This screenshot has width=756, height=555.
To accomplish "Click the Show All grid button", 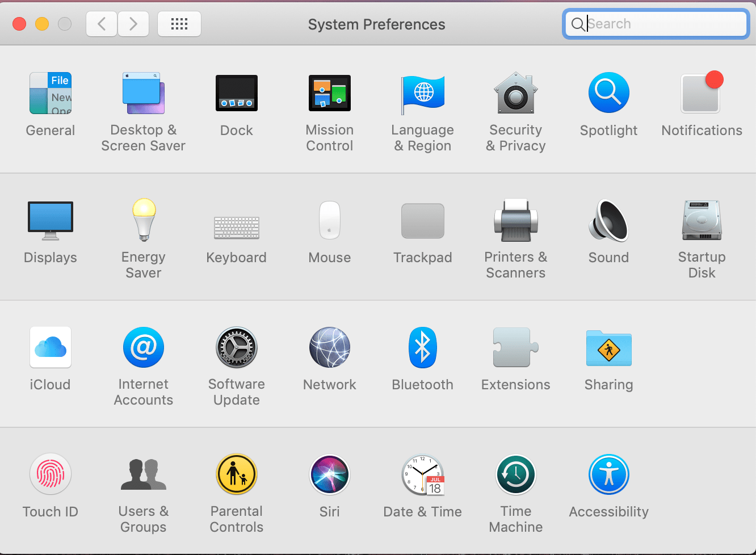I will click(x=179, y=24).
